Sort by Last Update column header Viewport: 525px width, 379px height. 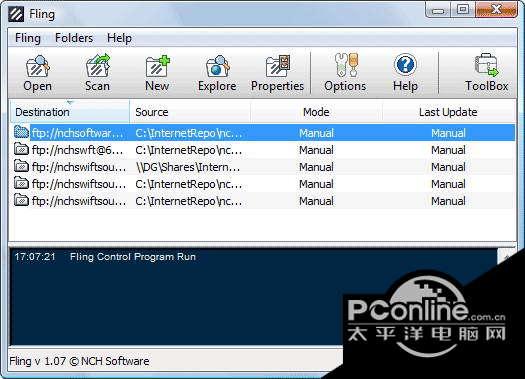coord(448,112)
